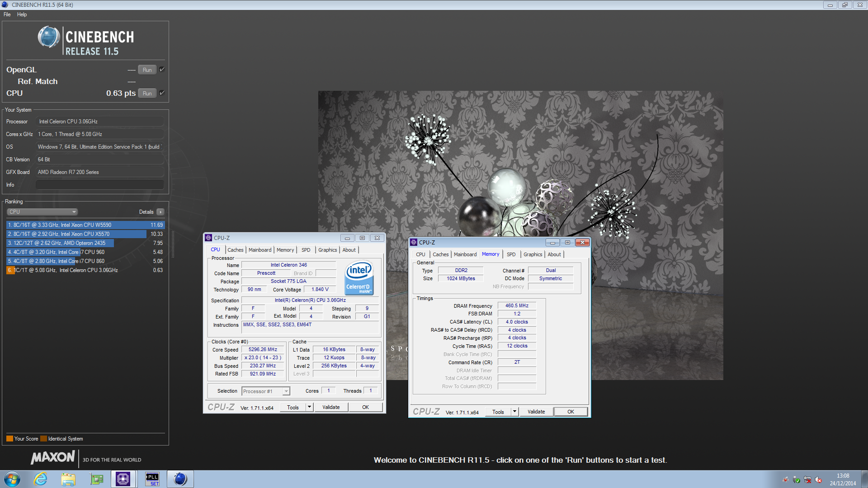Click the Processor Intel Celeron CPU field

click(x=100, y=122)
